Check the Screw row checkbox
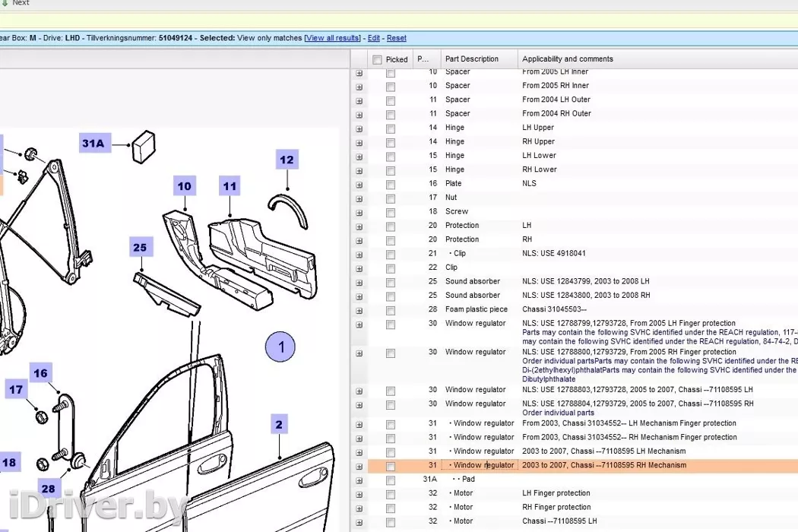The image size is (798, 532). 391,213
